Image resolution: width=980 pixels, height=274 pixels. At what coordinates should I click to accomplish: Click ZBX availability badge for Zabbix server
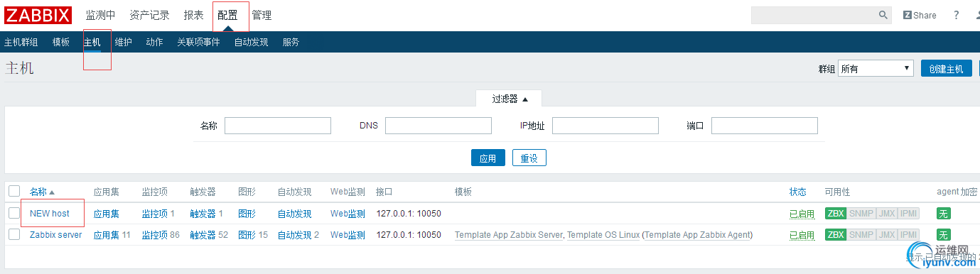point(835,234)
